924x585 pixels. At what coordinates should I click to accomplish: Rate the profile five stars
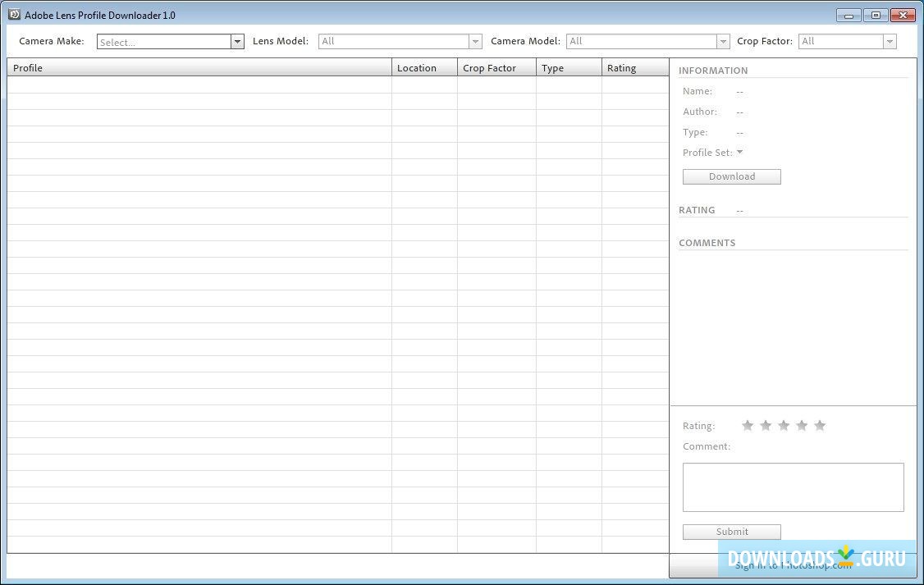coord(820,425)
